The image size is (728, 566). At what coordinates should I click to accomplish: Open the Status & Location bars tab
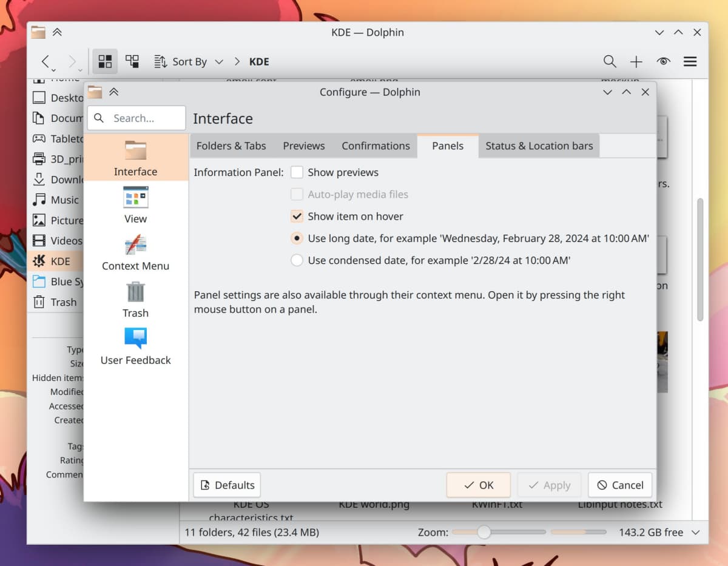[x=539, y=146]
